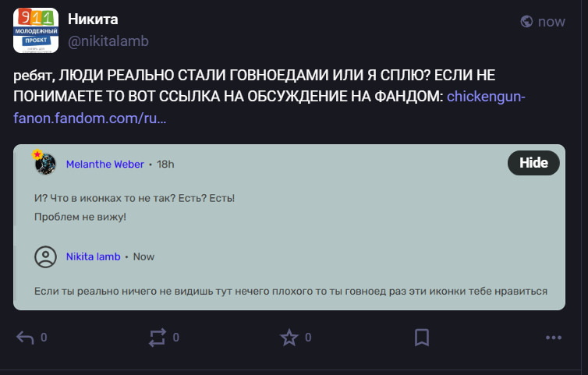Image resolution: width=588 pixels, height=375 pixels.
Task: Click Nikita lamb's default user avatar icon
Action: [x=46, y=256]
